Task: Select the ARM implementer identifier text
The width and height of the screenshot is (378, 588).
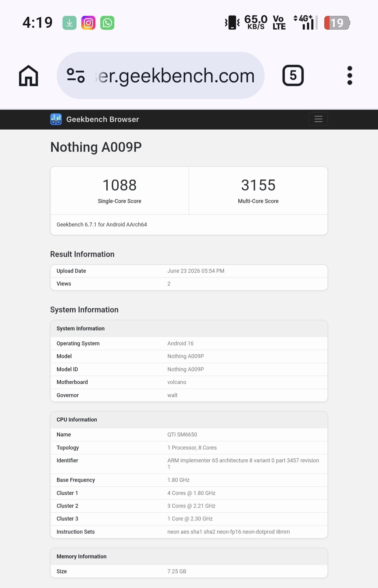Action: point(243,464)
